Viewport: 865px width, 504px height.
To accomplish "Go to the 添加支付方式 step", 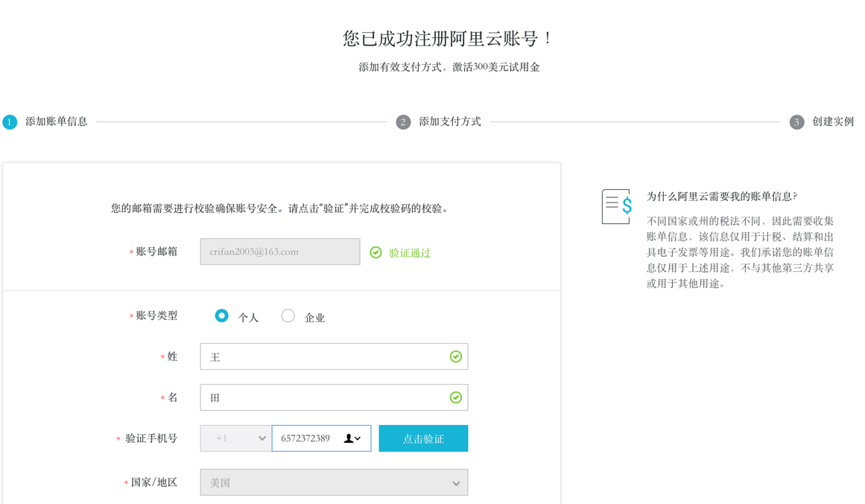I will coord(449,121).
